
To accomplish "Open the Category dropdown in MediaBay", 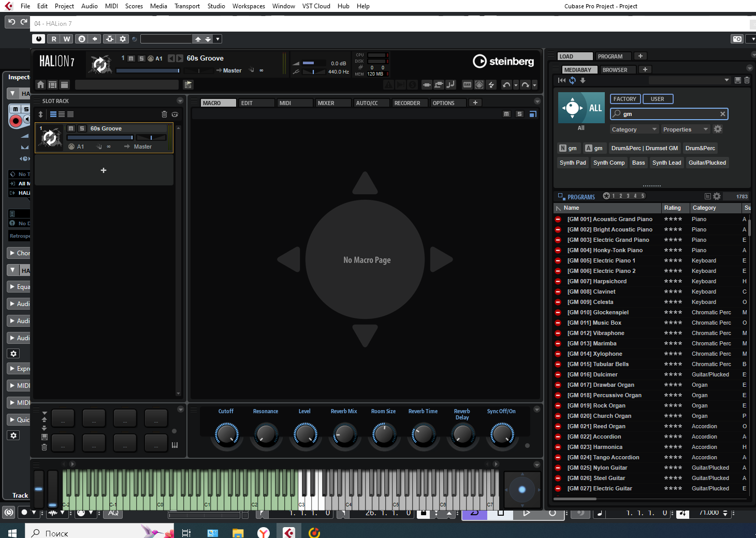I will (634, 129).
